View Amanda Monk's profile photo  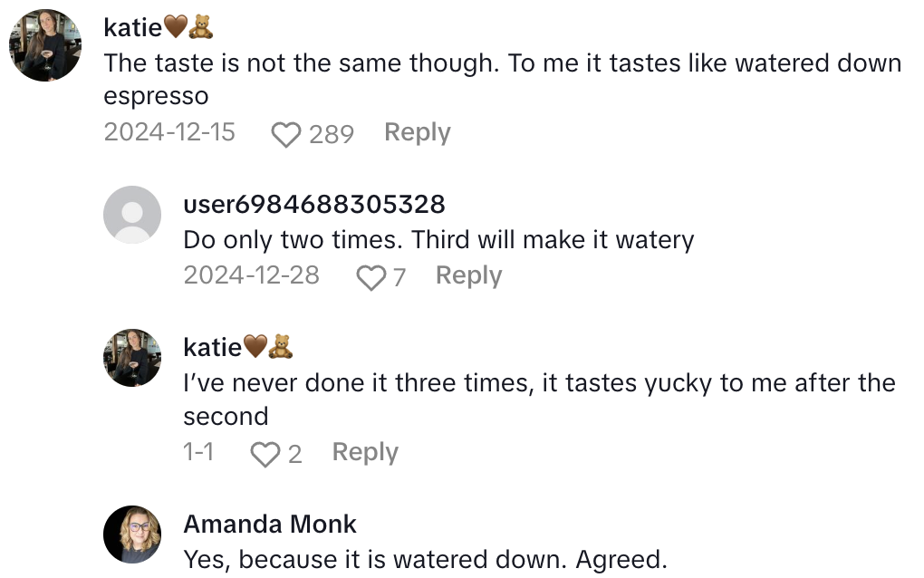pos(132,535)
